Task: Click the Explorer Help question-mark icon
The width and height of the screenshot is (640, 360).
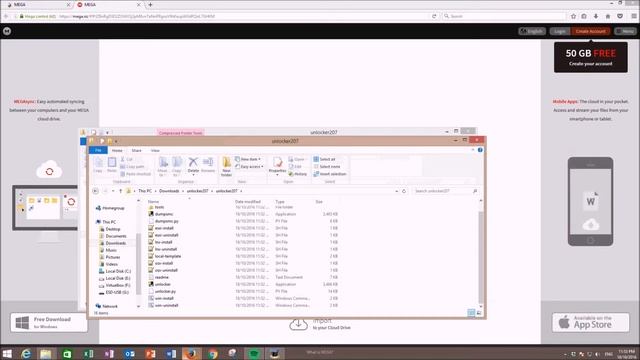Action: coord(480,150)
